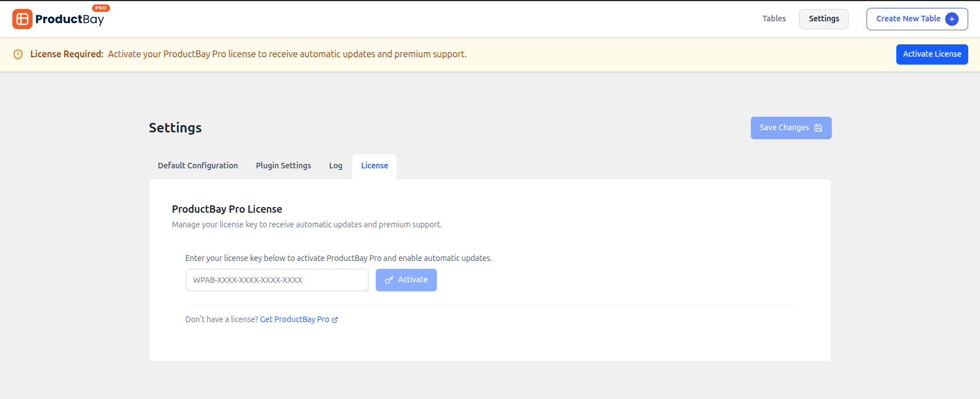Click the ProductBay Pro License heading

pyautogui.click(x=227, y=209)
